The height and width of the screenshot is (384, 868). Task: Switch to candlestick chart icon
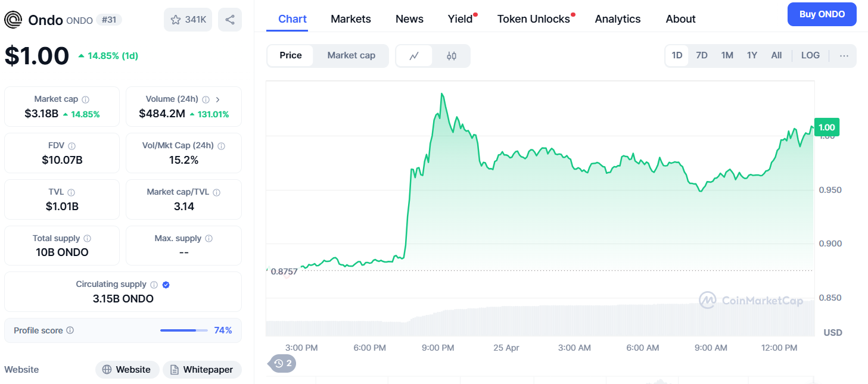[x=451, y=56]
